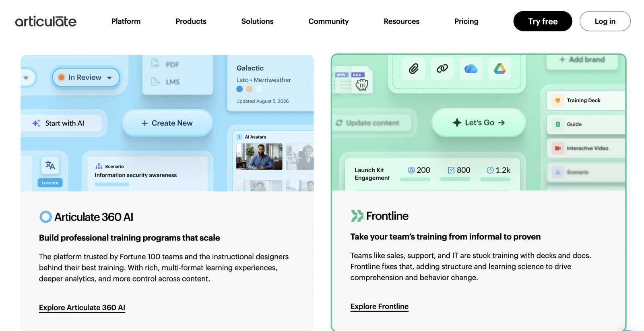Click the Articulate 360 AI ring icon

(45, 217)
